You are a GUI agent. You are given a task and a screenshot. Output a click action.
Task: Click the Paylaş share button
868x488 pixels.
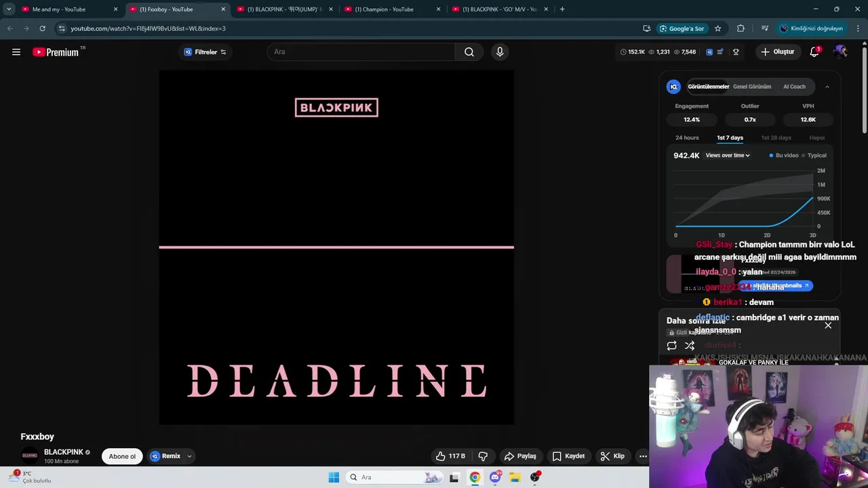tap(520, 456)
